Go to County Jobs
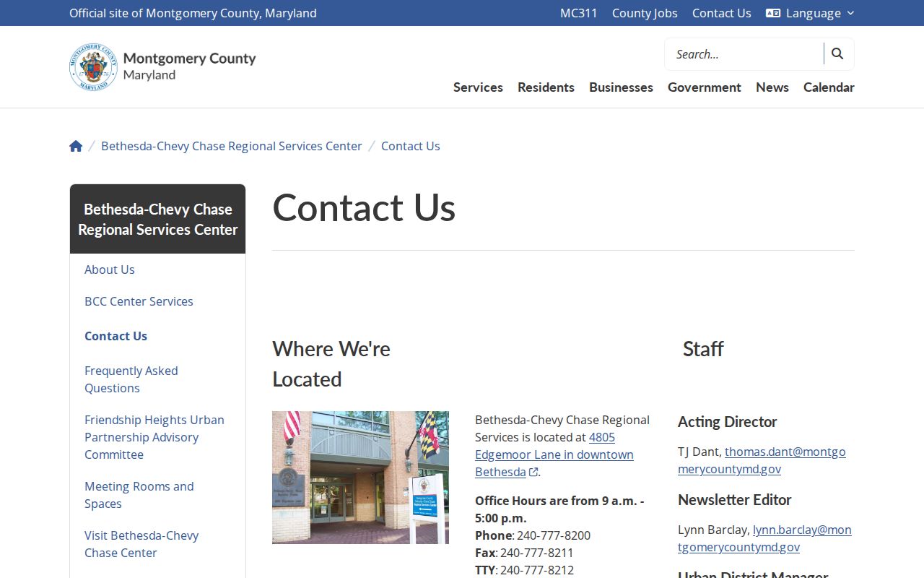 point(645,13)
